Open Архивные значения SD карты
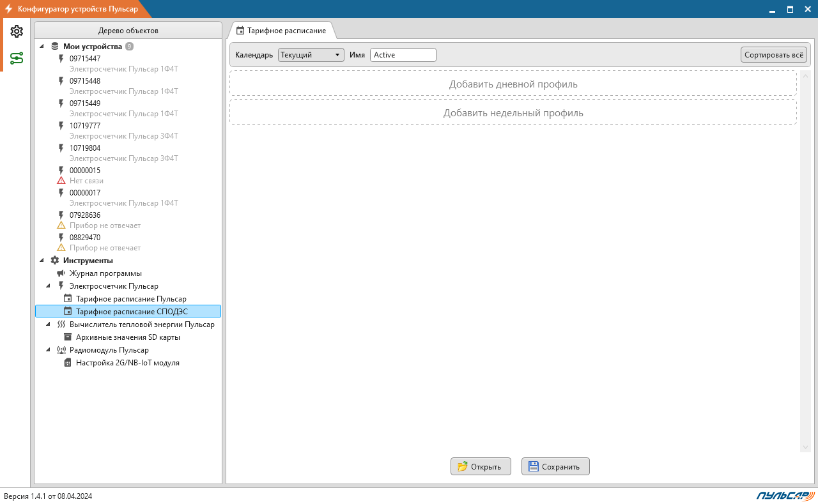 click(128, 337)
